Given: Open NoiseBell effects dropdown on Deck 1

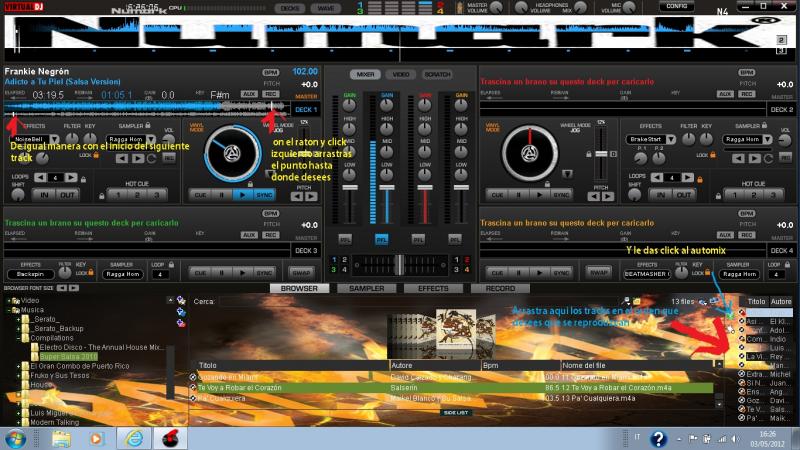Looking at the screenshot, I should coord(54,139).
